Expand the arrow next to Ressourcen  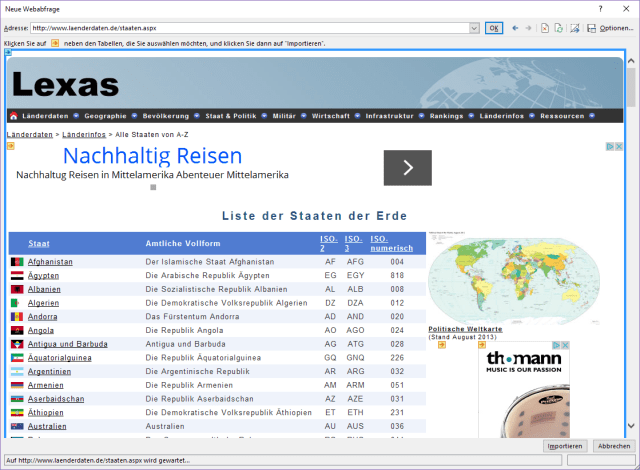592,116
